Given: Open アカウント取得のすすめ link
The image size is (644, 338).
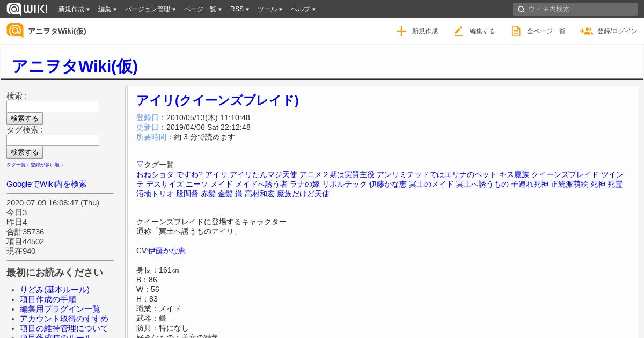Looking at the screenshot, I should 64,319.
